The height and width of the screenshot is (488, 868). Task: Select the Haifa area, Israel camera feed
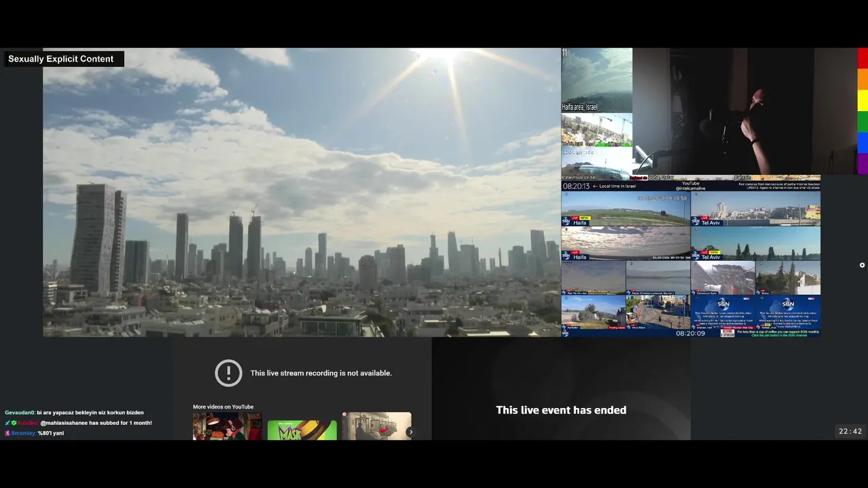coord(597,80)
